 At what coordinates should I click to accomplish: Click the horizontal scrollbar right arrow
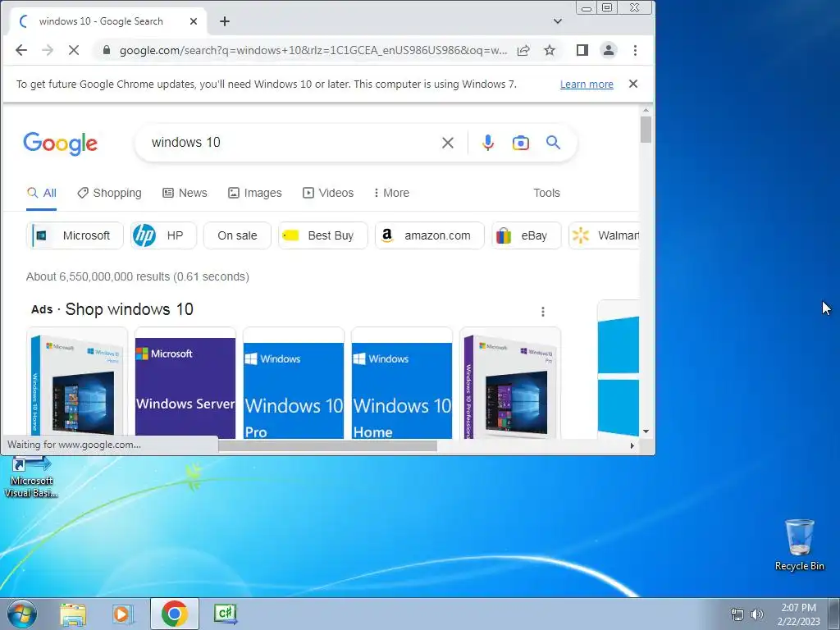pos(632,445)
